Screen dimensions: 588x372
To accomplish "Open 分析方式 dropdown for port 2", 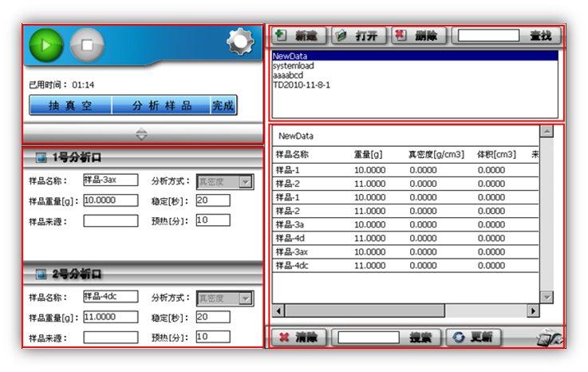I will point(245,299).
